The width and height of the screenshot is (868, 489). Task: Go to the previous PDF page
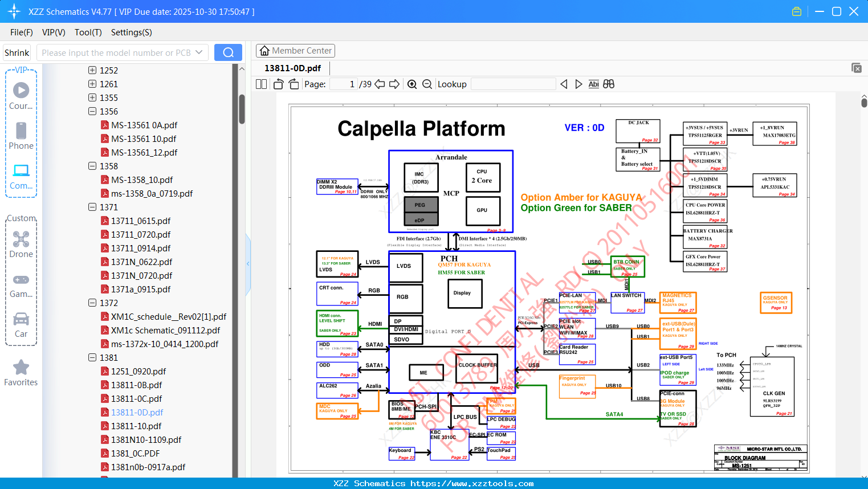point(380,84)
